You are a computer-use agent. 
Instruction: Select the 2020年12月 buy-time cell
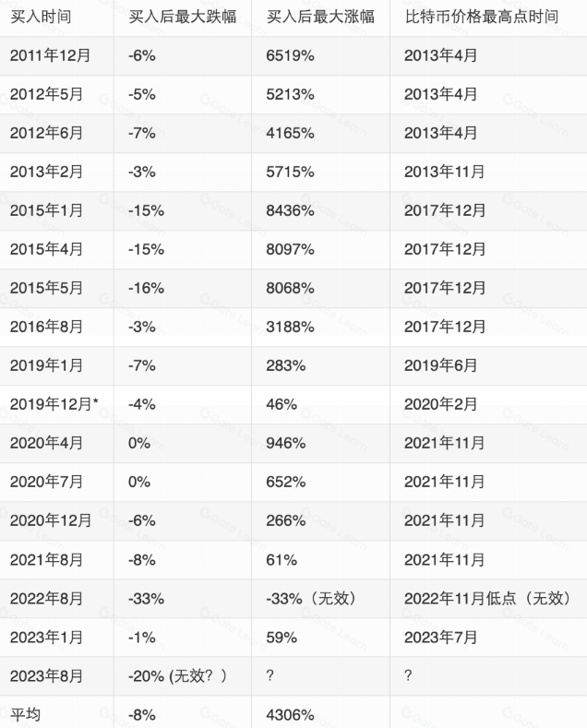(51, 520)
